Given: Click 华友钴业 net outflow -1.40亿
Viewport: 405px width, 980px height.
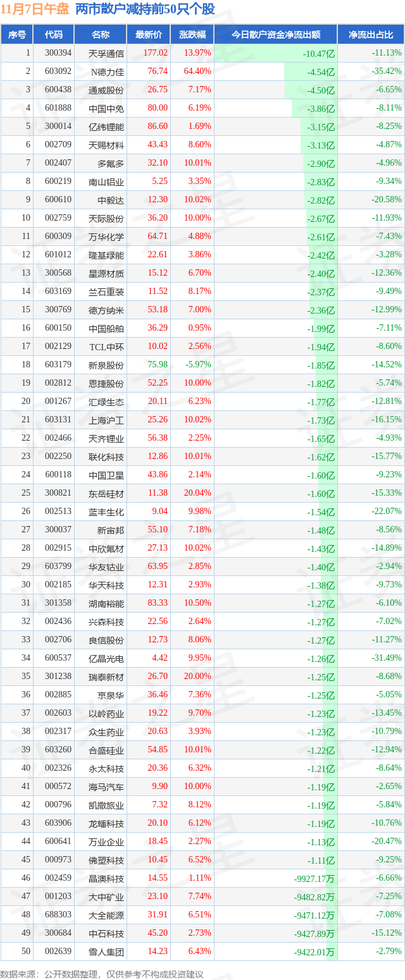Looking at the screenshot, I should tap(321, 567).
